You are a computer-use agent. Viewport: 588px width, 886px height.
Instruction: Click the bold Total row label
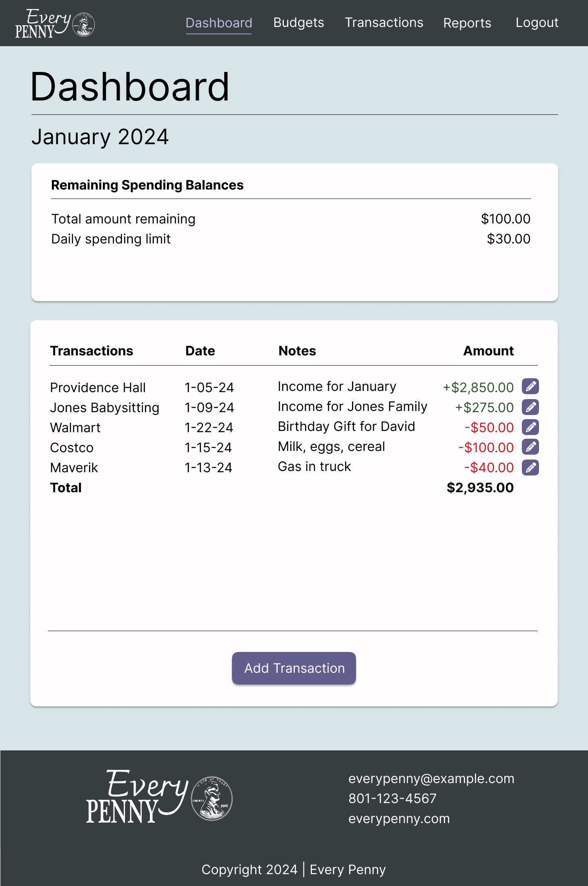tap(66, 488)
